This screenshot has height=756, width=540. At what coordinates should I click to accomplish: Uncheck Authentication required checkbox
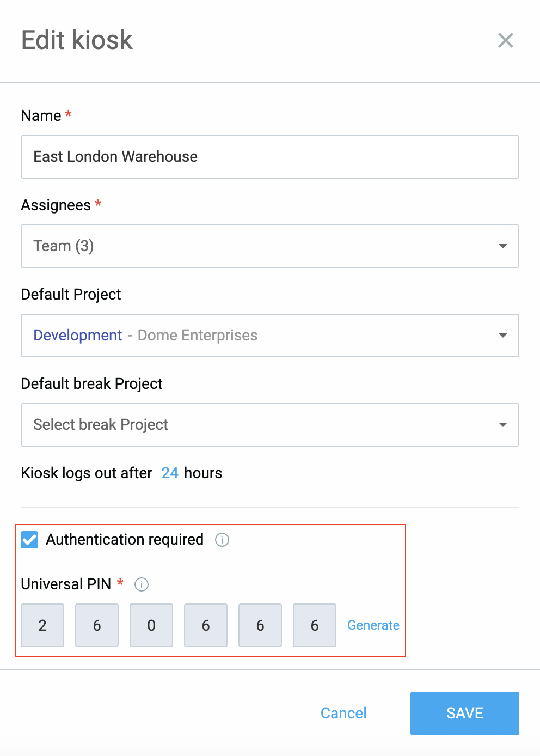click(x=29, y=540)
